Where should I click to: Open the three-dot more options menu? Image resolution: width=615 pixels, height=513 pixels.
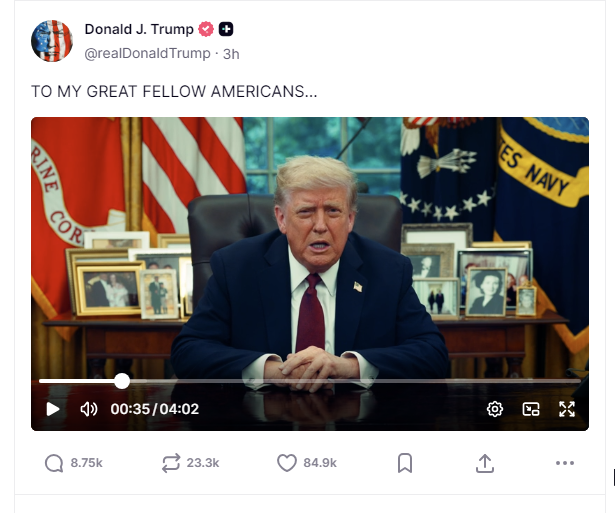pyautogui.click(x=565, y=463)
